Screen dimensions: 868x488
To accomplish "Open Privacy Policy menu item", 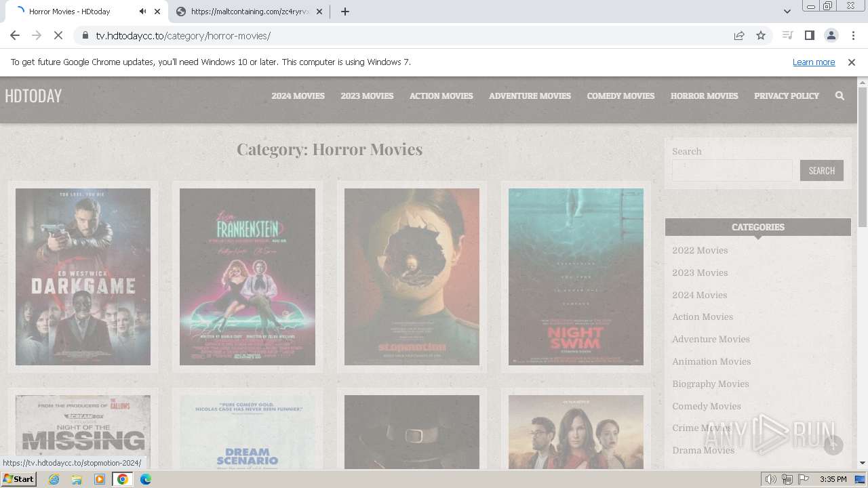I will [787, 96].
